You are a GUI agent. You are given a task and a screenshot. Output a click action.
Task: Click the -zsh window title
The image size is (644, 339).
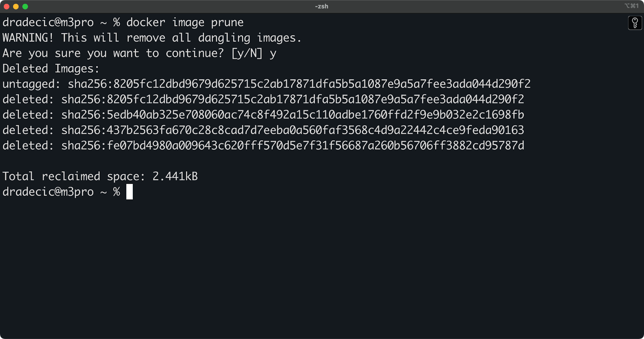322,6
